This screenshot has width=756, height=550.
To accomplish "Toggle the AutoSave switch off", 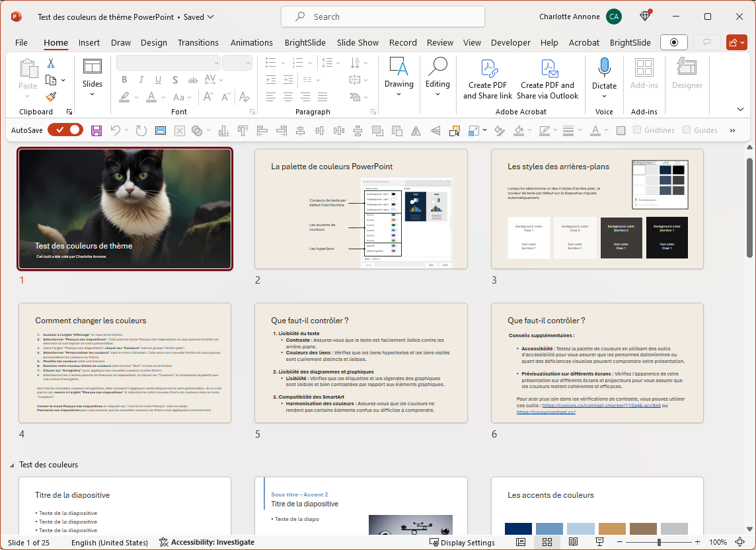I will [x=65, y=130].
